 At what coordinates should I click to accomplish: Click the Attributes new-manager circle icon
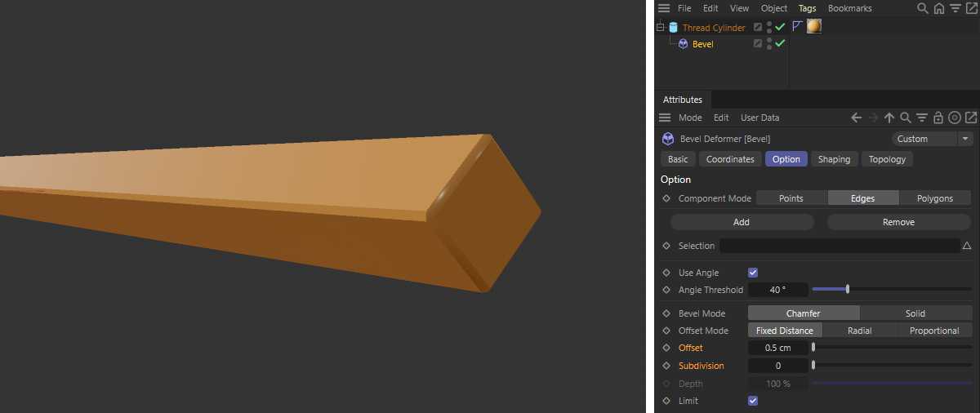pos(955,118)
